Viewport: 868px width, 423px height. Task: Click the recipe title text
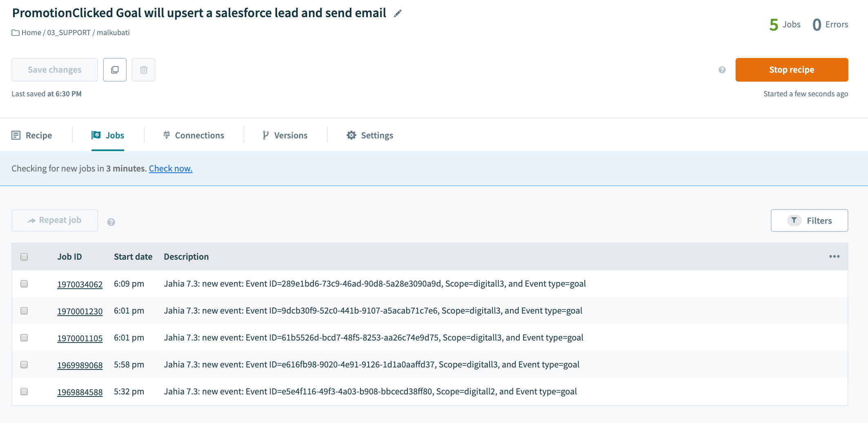pos(199,13)
